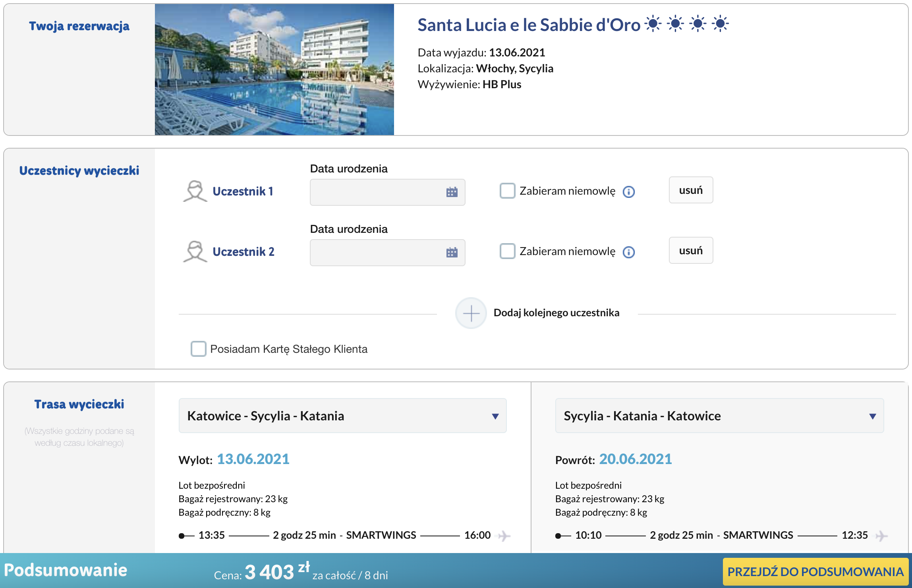912x588 pixels.
Task: Click Podsumowanie heading in bottom bar
Action: 66,570
